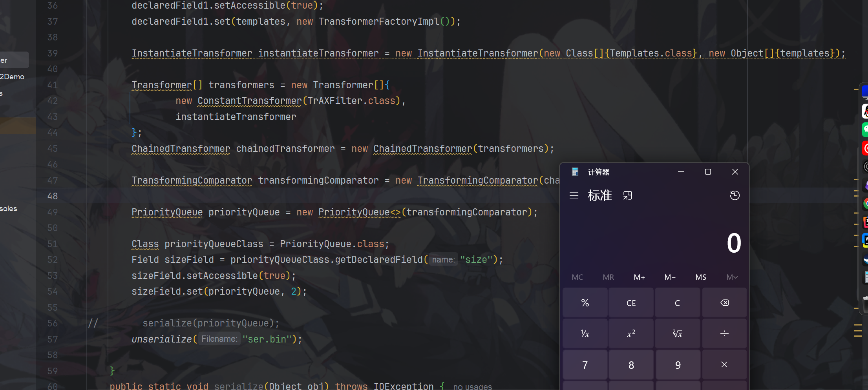Select the reciprocal 1/x key
This screenshot has width=868, height=390.
click(585, 333)
